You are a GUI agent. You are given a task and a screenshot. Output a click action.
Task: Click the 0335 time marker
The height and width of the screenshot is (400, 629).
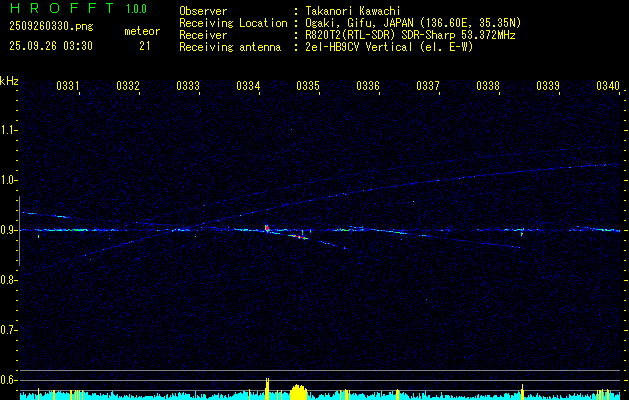[x=308, y=85]
